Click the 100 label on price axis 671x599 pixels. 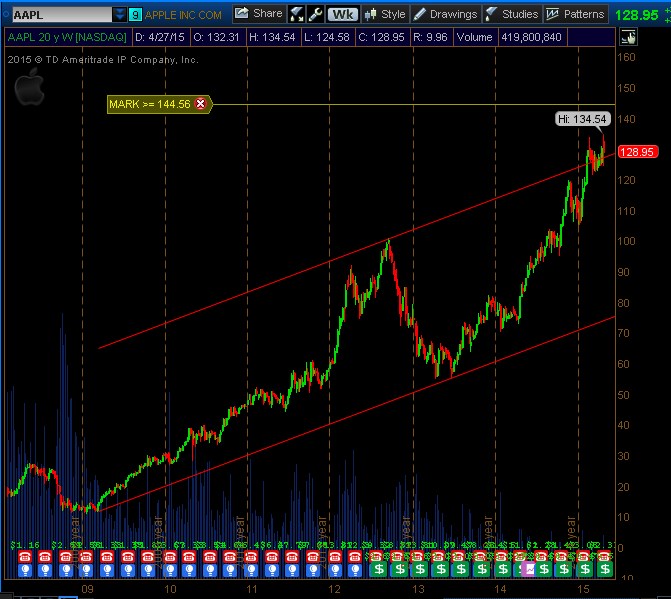pos(626,241)
